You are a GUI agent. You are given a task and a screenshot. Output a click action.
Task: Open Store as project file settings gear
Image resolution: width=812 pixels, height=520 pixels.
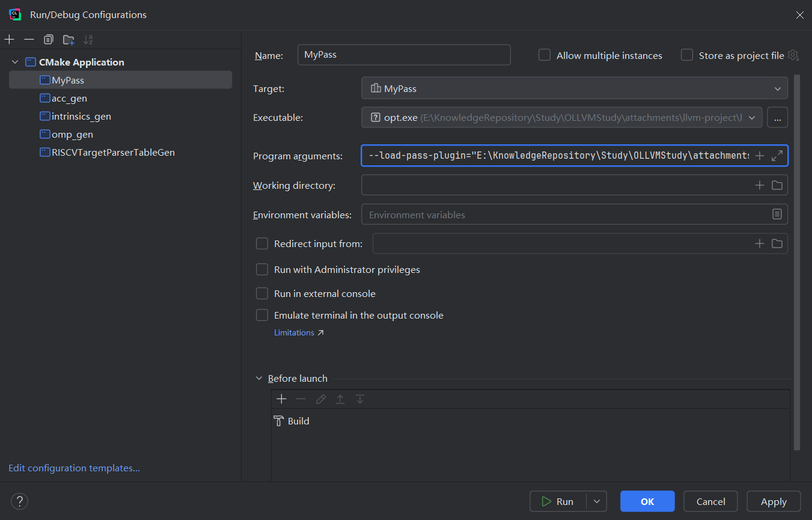pos(793,55)
